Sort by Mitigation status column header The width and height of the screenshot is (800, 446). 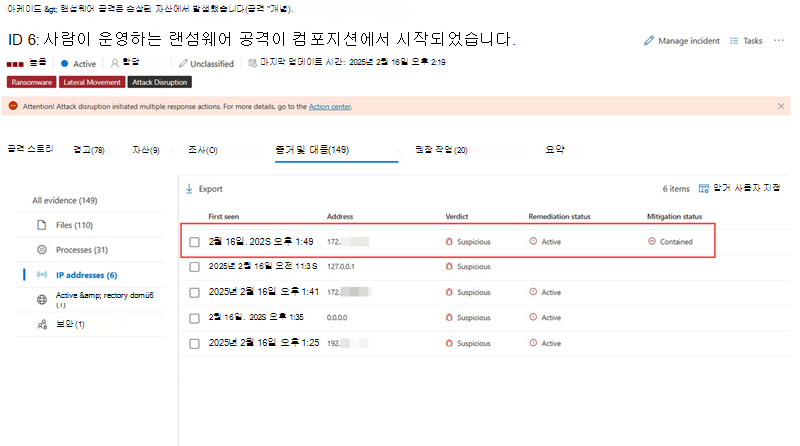pyautogui.click(x=674, y=216)
